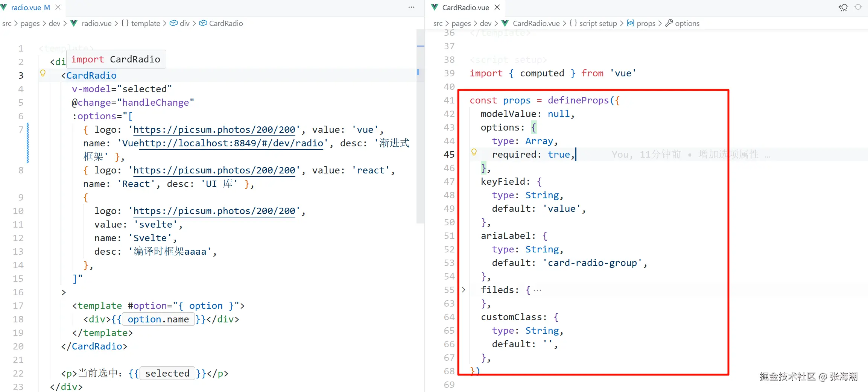Close the radio.vue tab
This screenshot has height=392, width=868.
click(x=58, y=7)
